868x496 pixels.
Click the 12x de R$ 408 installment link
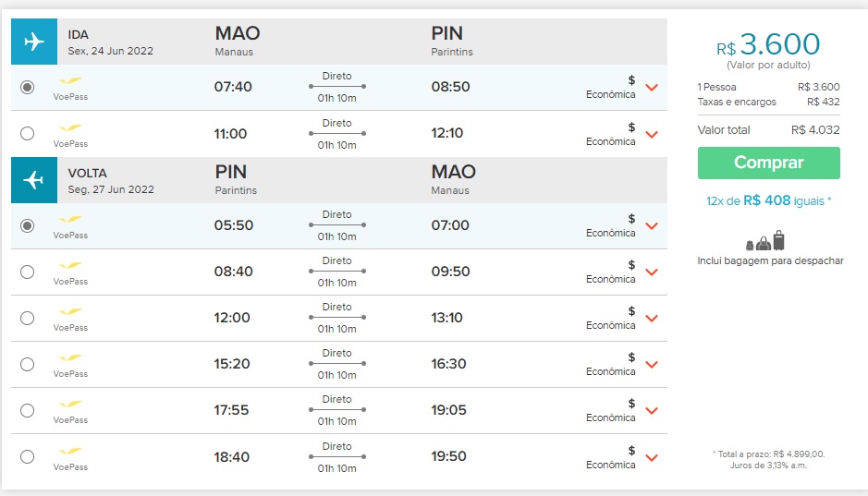tap(768, 200)
